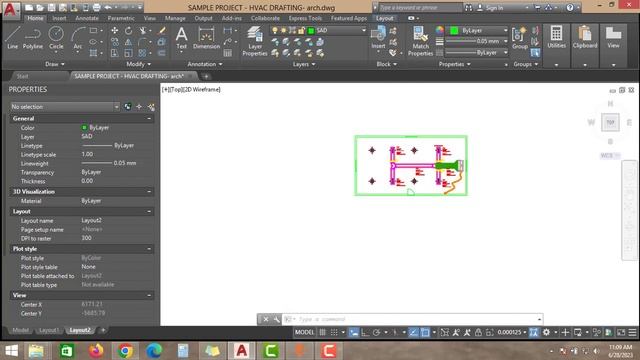Click viewport label [Top] control
Viewport: 640px width, 360px height.
(175, 89)
